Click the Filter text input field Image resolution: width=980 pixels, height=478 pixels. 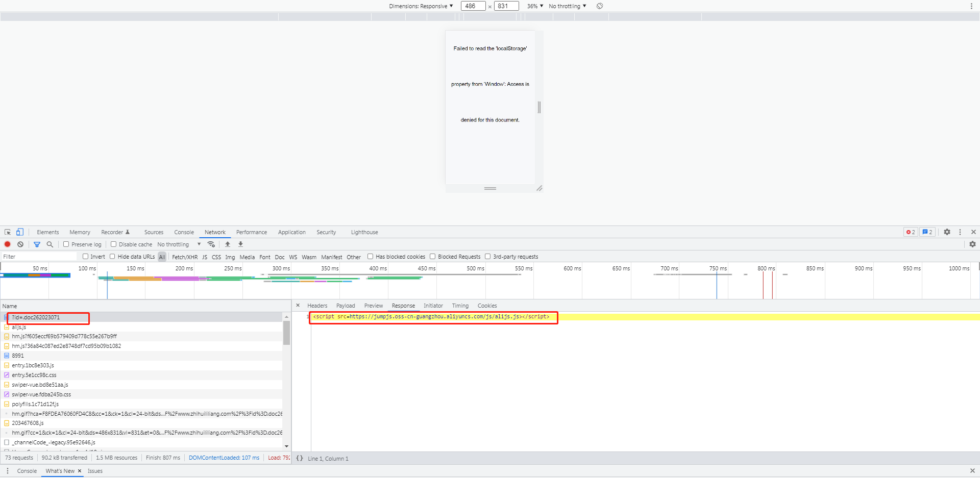[x=39, y=257]
